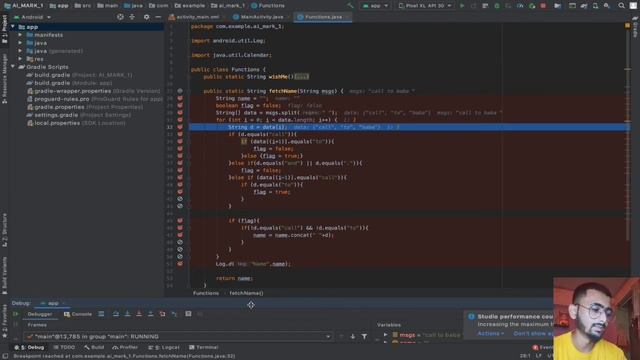Click the green Run app button
640x360 pixels.
click(462, 6)
